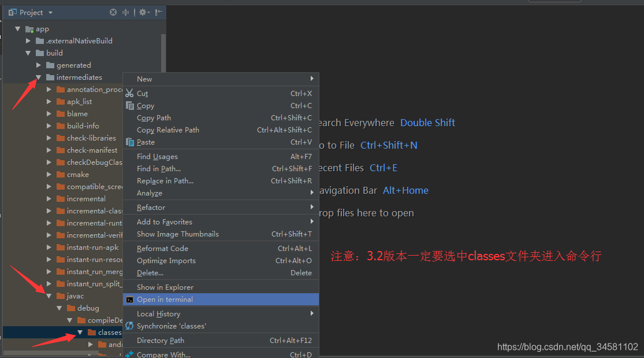Viewport: 644px width, 358px height.
Task: Select the build-info folder
Action: point(83,126)
